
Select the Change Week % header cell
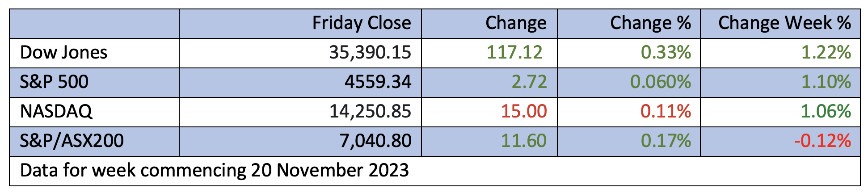click(784, 23)
